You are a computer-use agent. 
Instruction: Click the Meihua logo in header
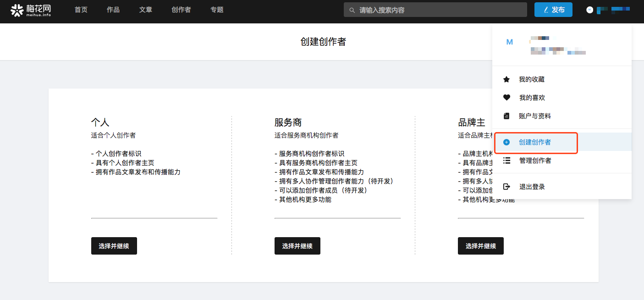tap(31, 10)
